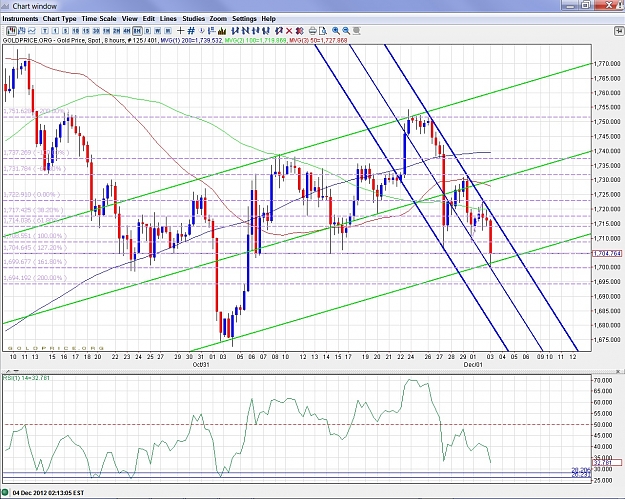Image resolution: width=625 pixels, height=499 pixels.
Task: Click the MVG(3) 50 moving average label
Action: (318, 41)
